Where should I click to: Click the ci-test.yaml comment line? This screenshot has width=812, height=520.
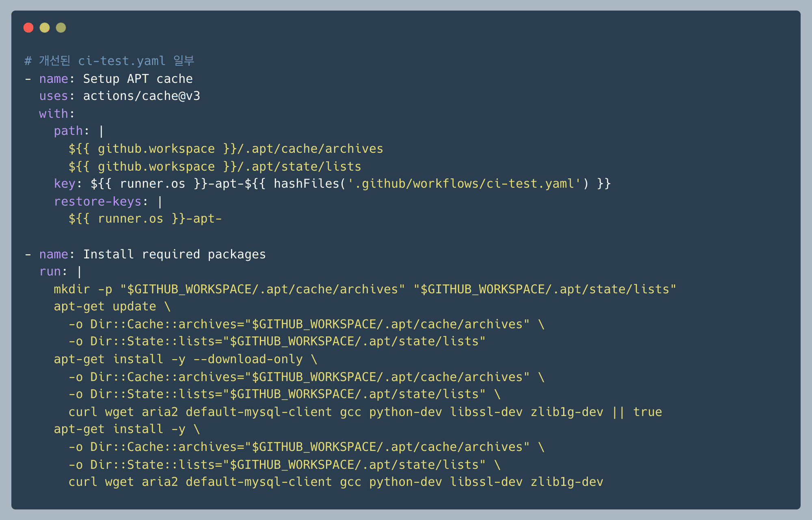point(110,61)
